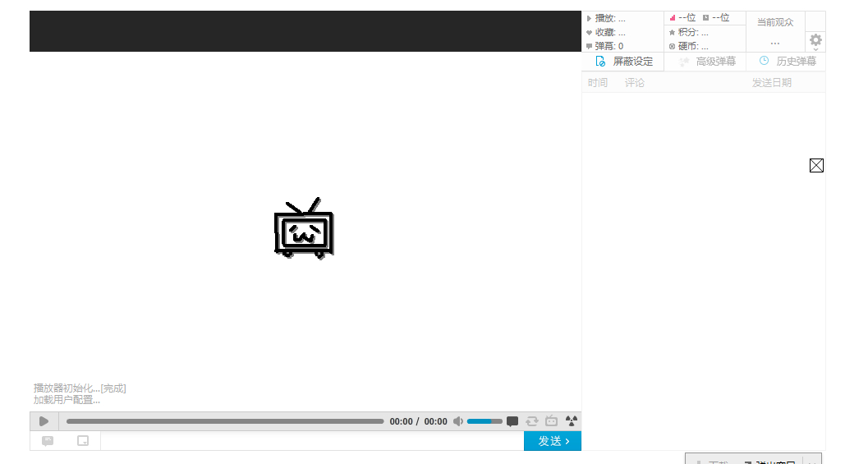Sort danmaku list by 时间 column
Screen dimensions: 868x464
click(598, 82)
